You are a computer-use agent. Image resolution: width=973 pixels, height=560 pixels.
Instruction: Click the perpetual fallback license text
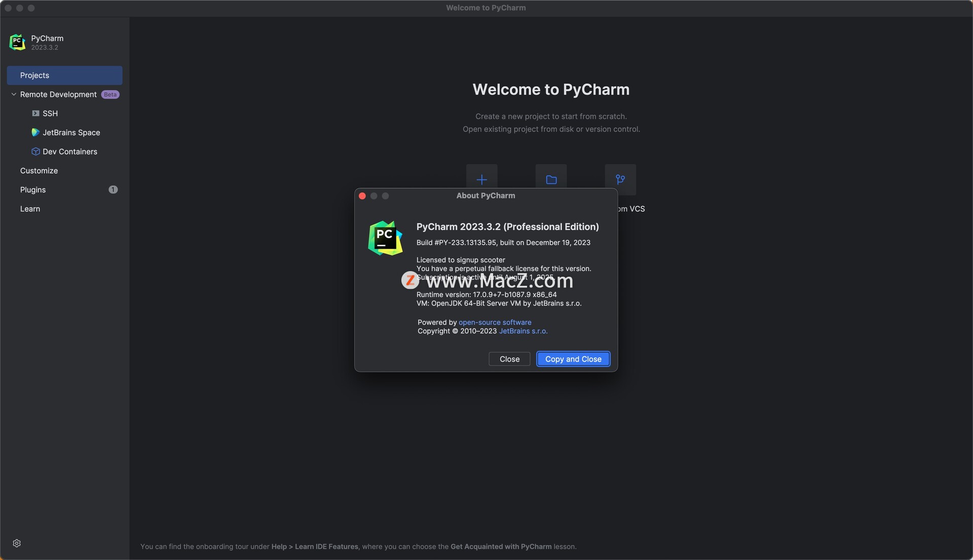click(504, 269)
